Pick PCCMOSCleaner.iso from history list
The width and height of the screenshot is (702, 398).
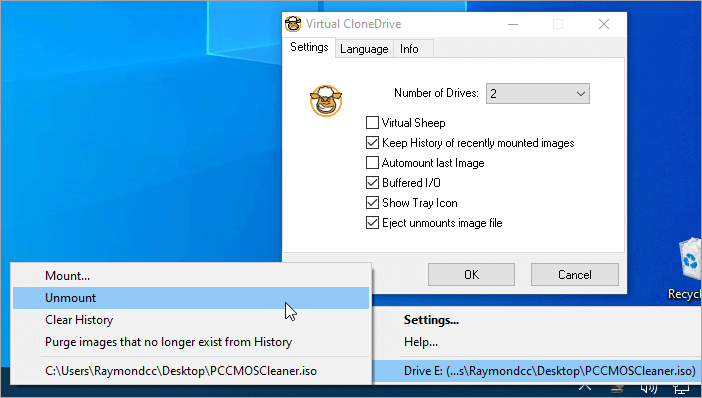pyautogui.click(x=191, y=371)
